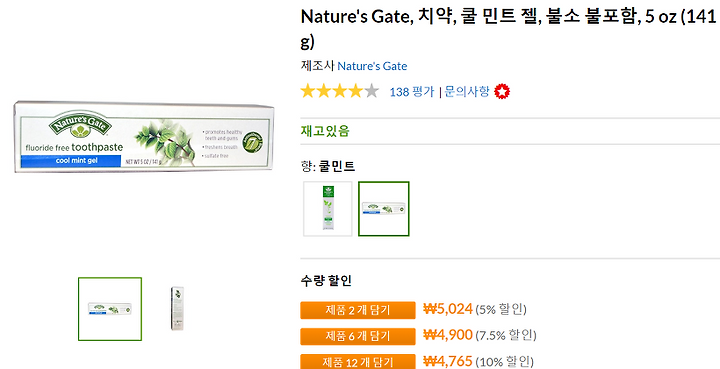Show the selected box thumbnail under main image
This screenshot has width=720, height=369.
[110, 309]
